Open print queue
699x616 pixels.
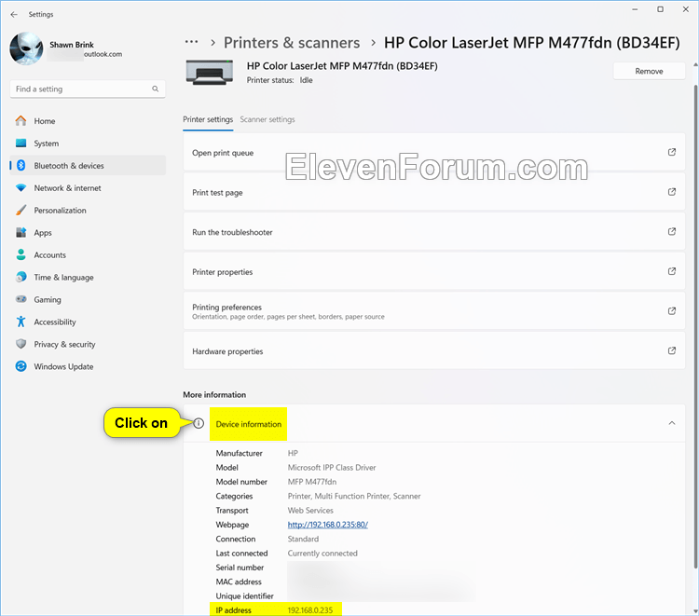433,153
